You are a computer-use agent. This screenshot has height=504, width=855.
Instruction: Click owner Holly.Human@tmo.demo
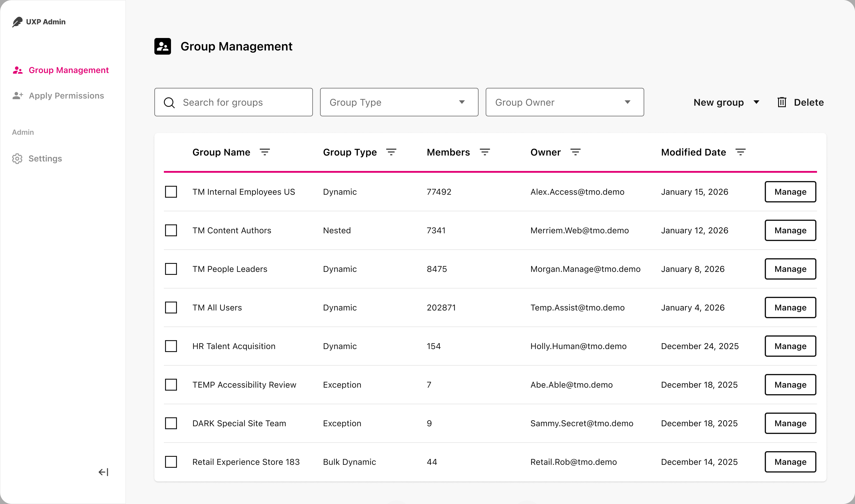(579, 346)
